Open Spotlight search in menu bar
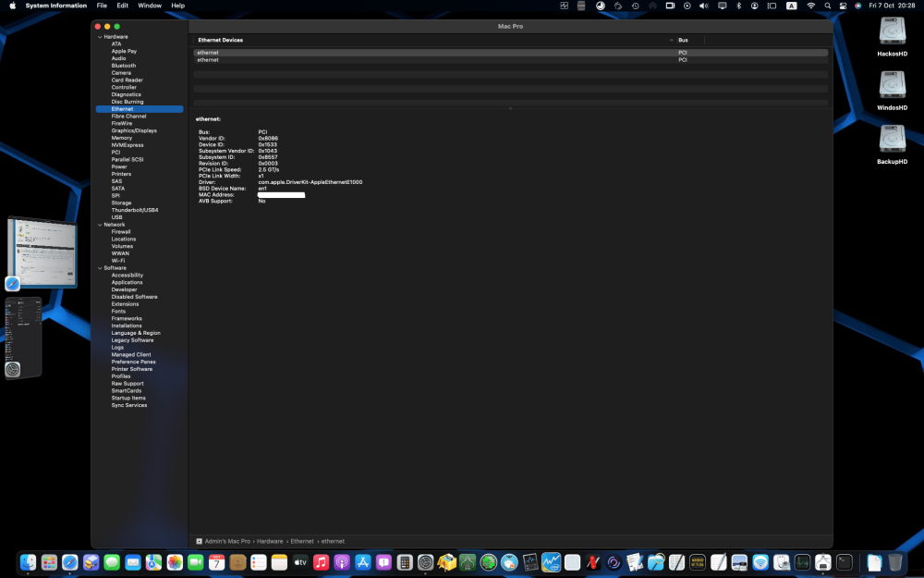924x578 pixels. 827,6
